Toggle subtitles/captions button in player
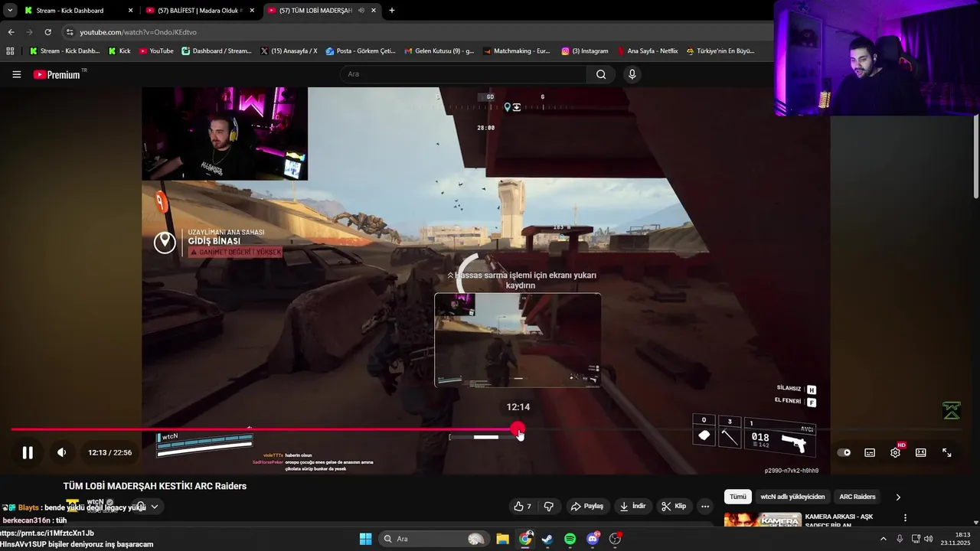Screen dimensions: 980x551 (x=870, y=452)
